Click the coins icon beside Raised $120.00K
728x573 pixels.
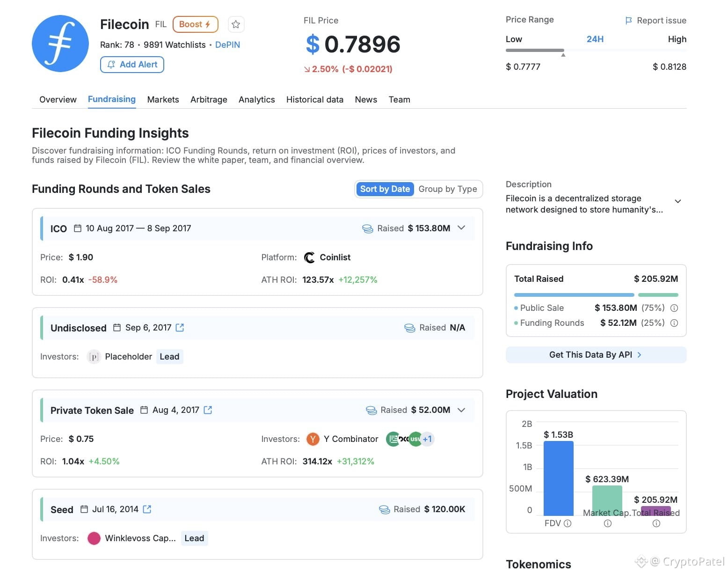pyautogui.click(x=384, y=509)
